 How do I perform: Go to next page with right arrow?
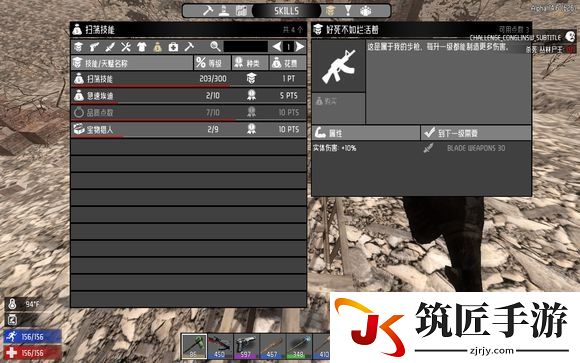300,47
